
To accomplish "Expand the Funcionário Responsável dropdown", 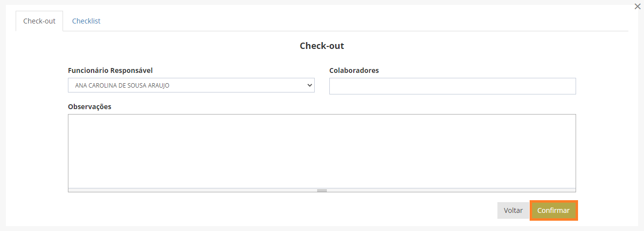I will click(x=191, y=85).
